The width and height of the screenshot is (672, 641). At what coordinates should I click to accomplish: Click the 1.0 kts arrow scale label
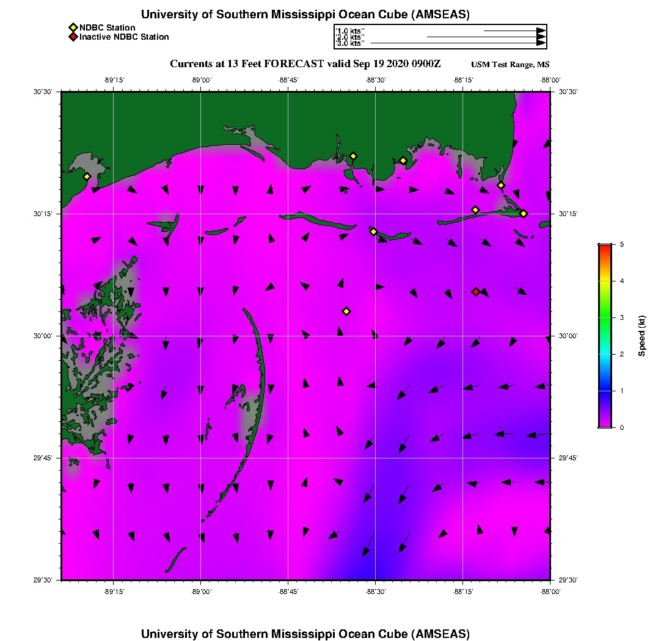pos(351,30)
